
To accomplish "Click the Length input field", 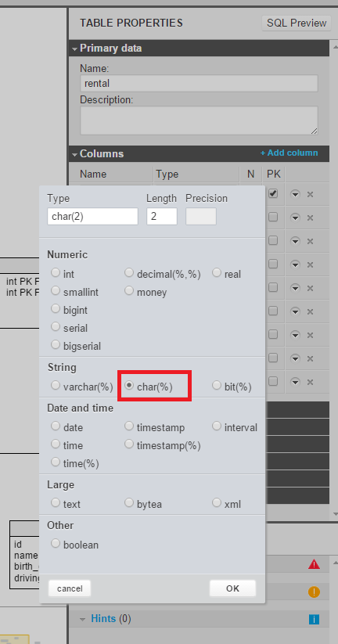I will [x=162, y=217].
